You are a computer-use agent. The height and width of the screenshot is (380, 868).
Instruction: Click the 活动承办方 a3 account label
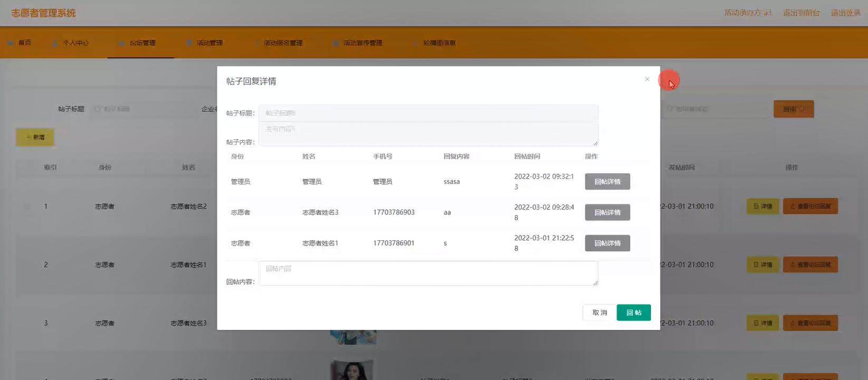[748, 13]
